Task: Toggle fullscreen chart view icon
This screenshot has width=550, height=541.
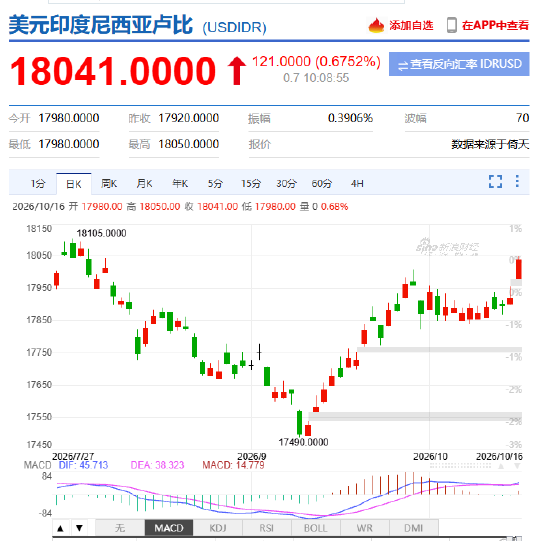Action: point(495,182)
